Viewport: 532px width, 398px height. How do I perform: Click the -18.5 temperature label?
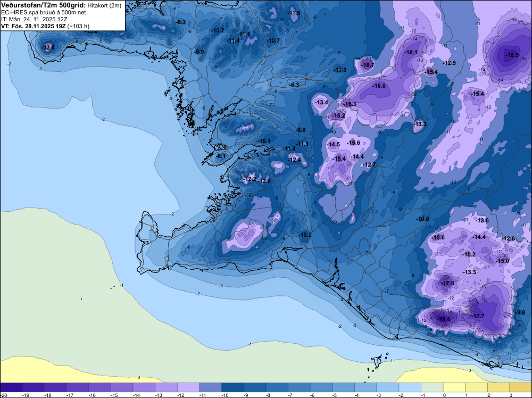click(512, 55)
